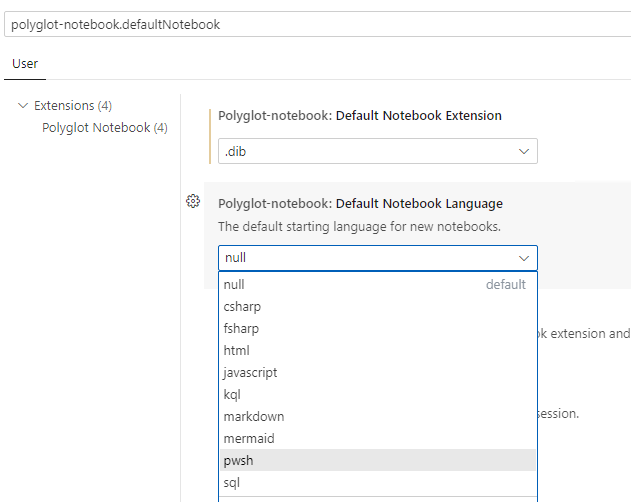Choose pwsh from the language list
The height and width of the screenshot is (502, 631).
(x=377, y=460)
